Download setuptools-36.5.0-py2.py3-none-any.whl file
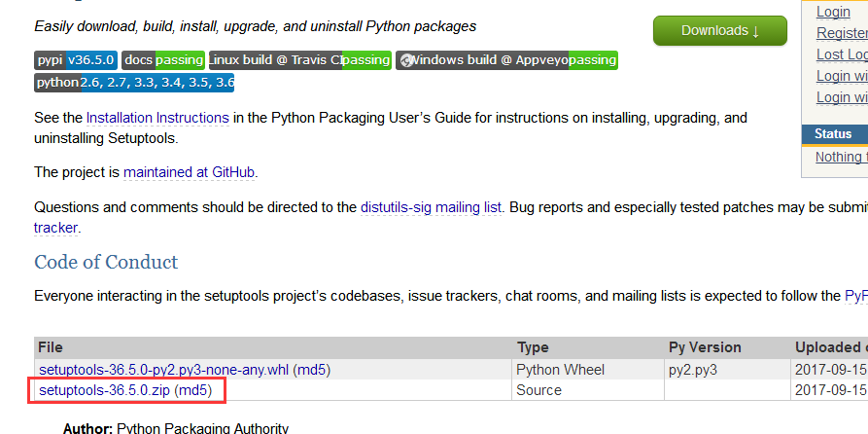The image size is (868, 434). [x=164, y=370]
